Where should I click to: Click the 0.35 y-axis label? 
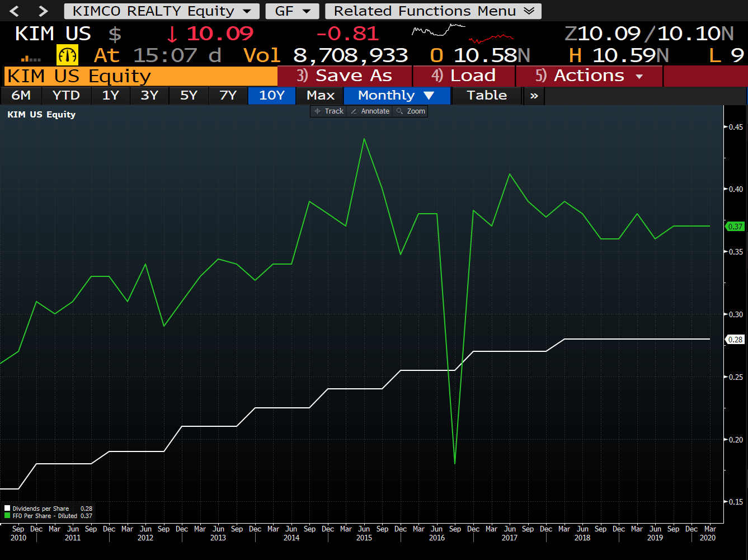tap(736, 252)
